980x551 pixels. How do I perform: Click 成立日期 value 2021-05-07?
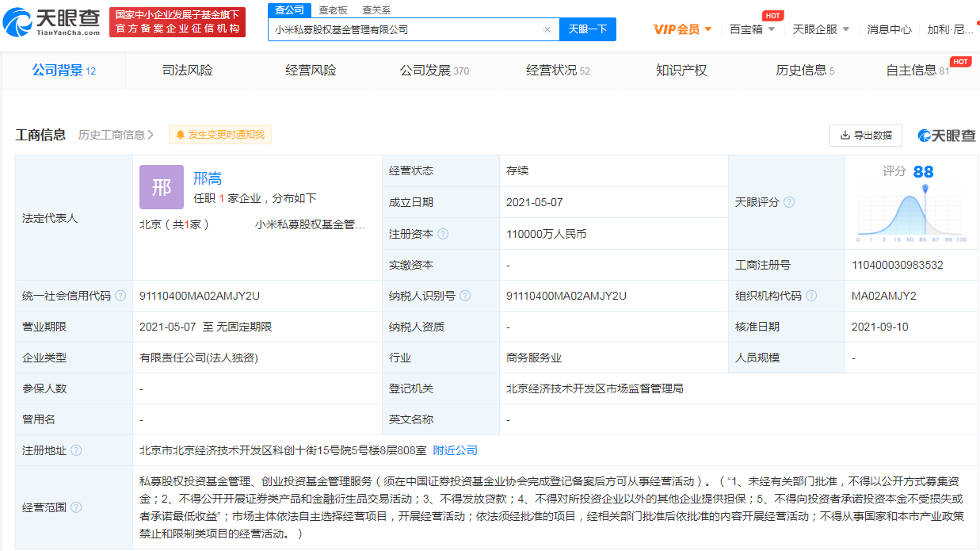pyautogui.click(x=535, y=202)
